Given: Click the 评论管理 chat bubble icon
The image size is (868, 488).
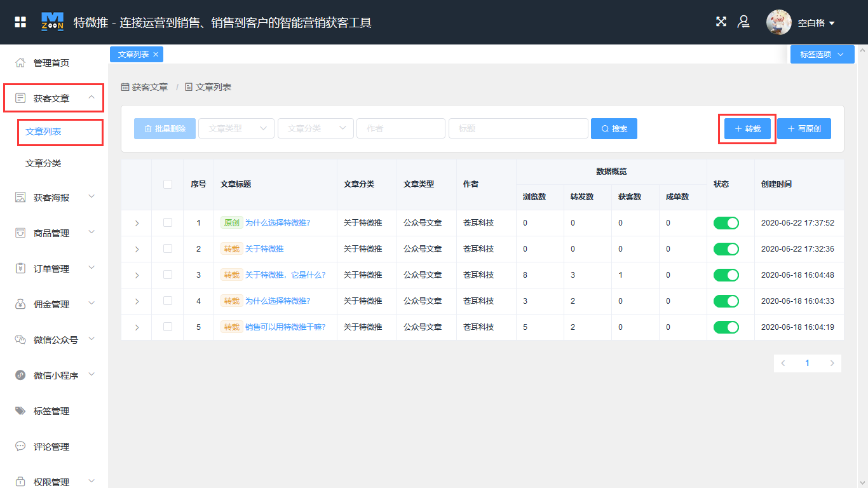Looking at the screenshot, I should (x=20, y=447).
